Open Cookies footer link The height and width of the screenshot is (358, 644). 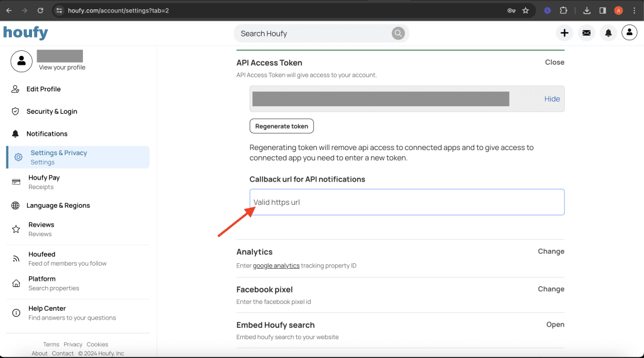pos(97,344)
